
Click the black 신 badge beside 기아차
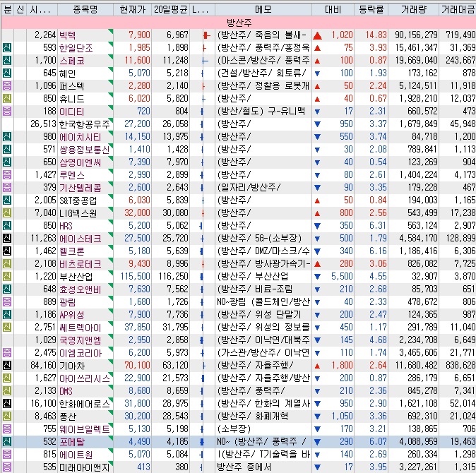pos(7,366)
